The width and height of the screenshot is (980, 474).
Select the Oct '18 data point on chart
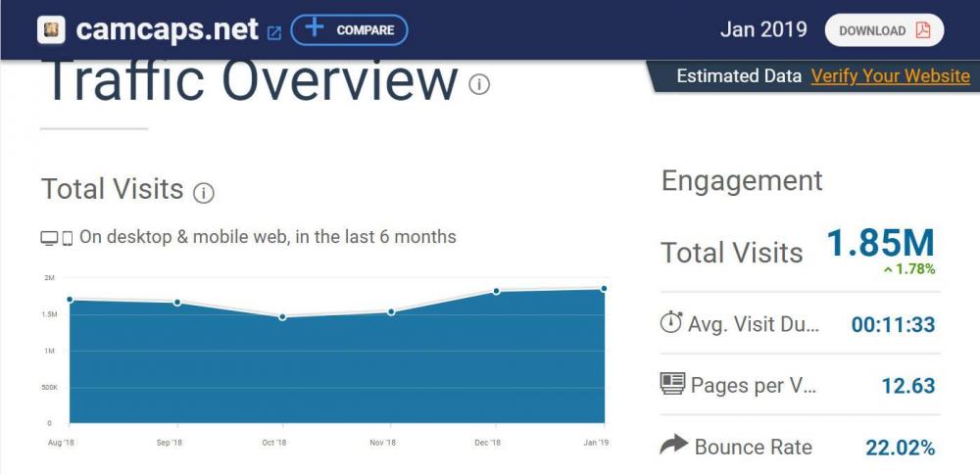point(282,317)
